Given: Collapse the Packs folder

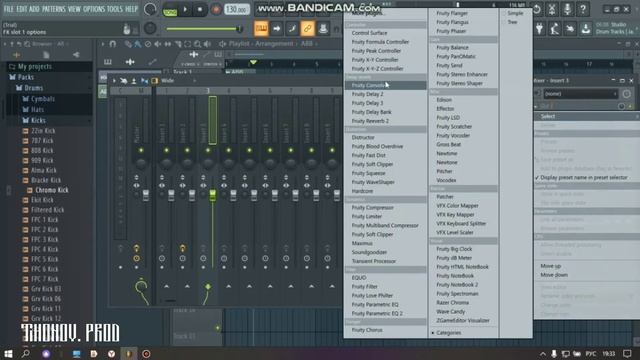Looking at the screenshot, I should pos(25,77).
